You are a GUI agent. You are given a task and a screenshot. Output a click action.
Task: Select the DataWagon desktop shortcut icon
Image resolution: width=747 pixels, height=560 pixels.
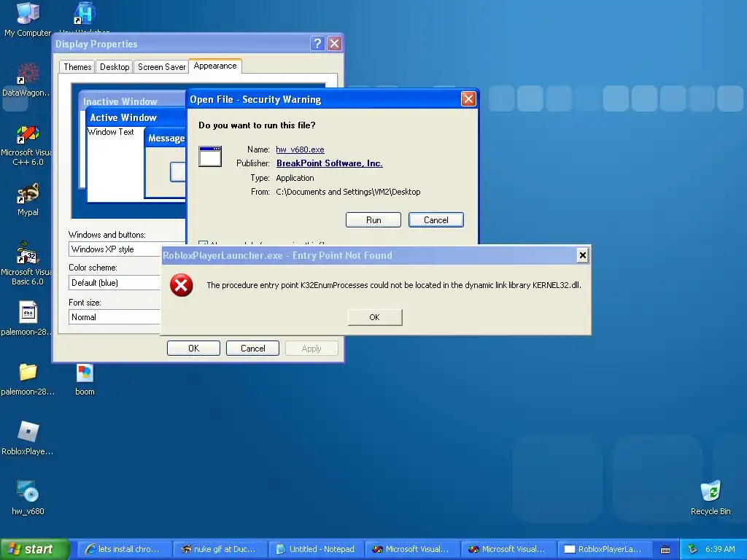[28, 80]
